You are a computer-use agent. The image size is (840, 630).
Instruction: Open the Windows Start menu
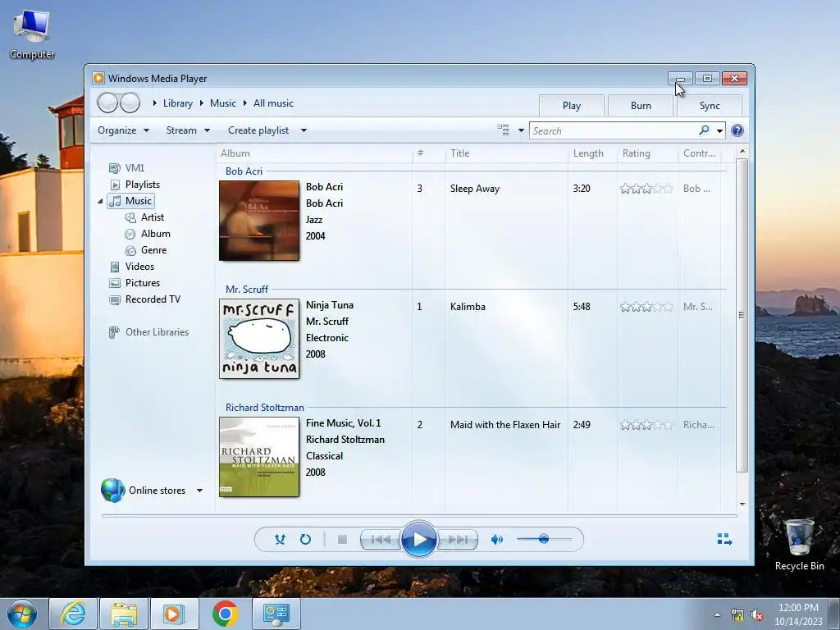[x=22, y=614]
